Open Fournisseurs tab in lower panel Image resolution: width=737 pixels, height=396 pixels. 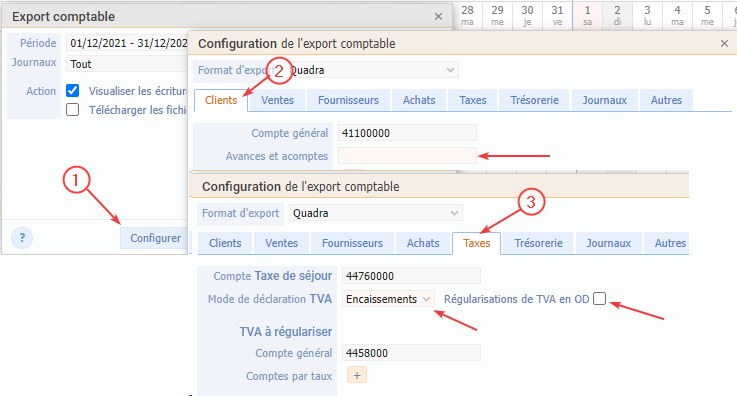[x=353, y=243]
